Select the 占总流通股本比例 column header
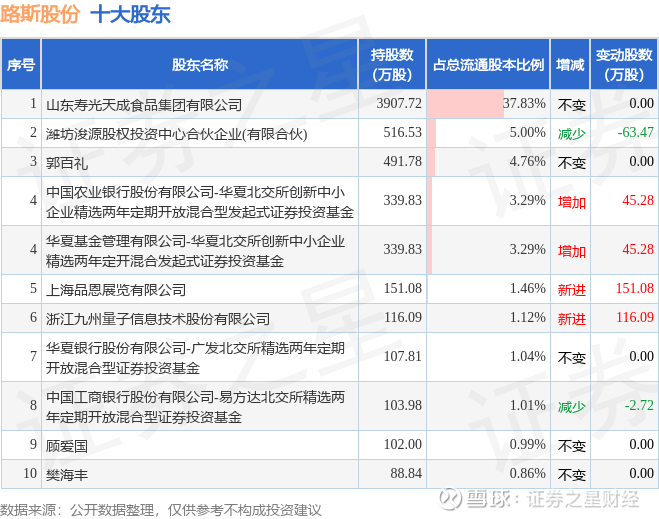This screenshot has height=519, width=659. pyautogui.click(x=488, y=65)
